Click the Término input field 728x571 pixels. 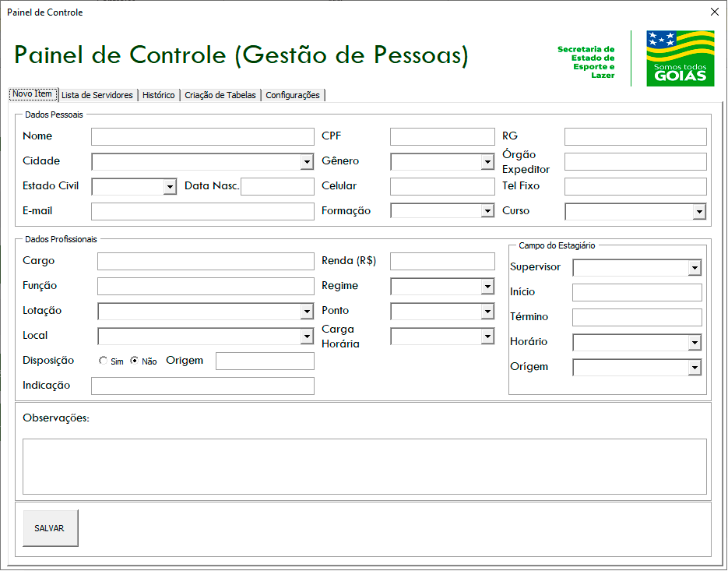(x=637, y=317)
